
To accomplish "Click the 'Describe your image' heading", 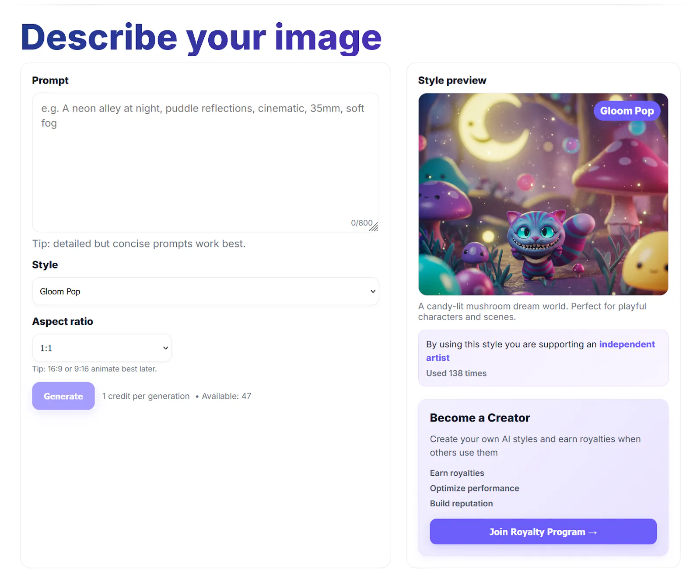I will click(x=201, y=38).
